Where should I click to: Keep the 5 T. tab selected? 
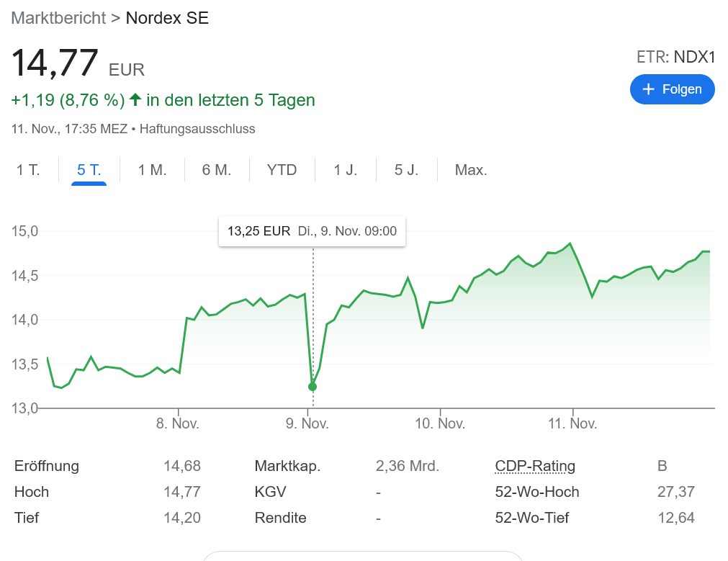click(x=88, y=169)
